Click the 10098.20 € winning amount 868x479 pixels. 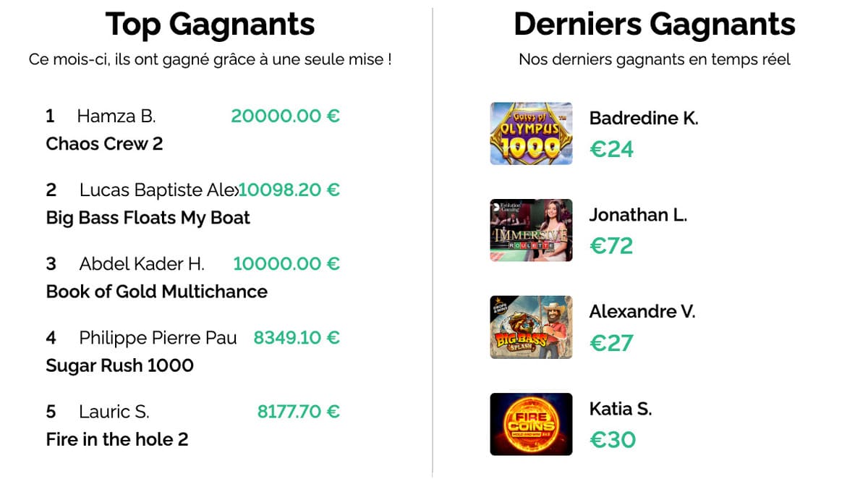pyautogui.click(x=289, y=190)
